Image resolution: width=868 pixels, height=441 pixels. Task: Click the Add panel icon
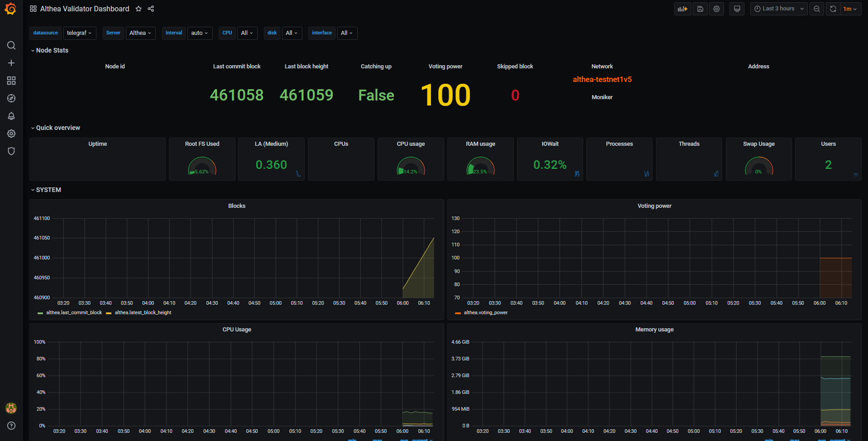(x=682, y=9)
